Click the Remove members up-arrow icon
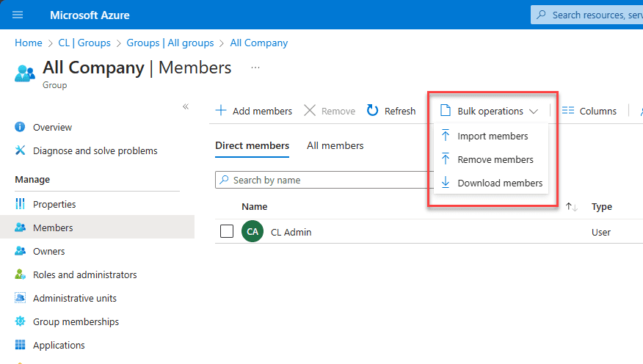The height and width of the screenshot is (364, 643). click(x=446, y=159)
